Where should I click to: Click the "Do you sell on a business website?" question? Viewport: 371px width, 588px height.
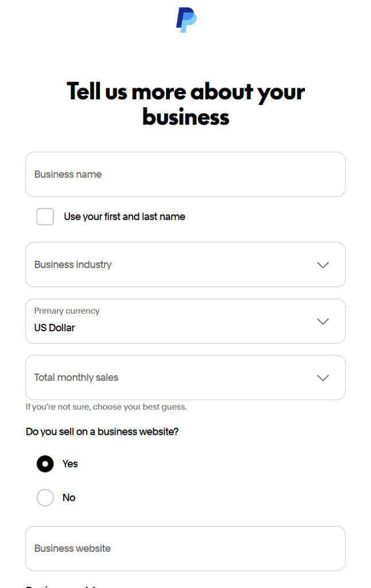[102, 432]
